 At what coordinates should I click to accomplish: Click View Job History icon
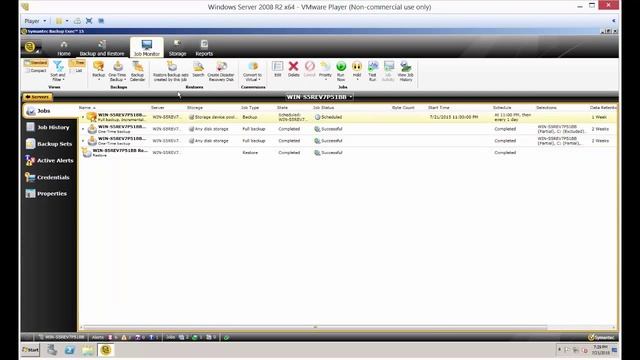pos(405,71)
